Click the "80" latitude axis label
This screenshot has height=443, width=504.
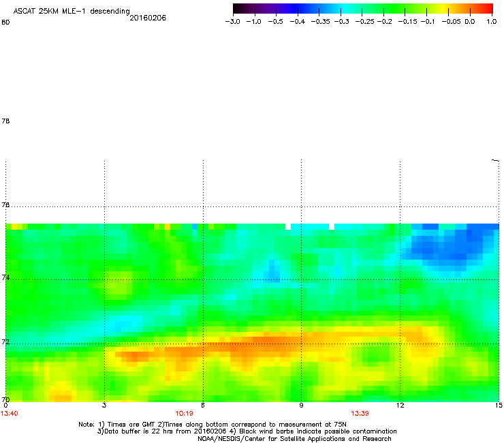(x=5, y=22)
